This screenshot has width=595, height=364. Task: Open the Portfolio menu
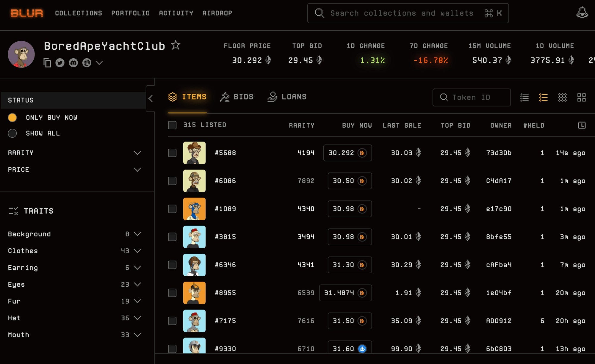[131, 13]
